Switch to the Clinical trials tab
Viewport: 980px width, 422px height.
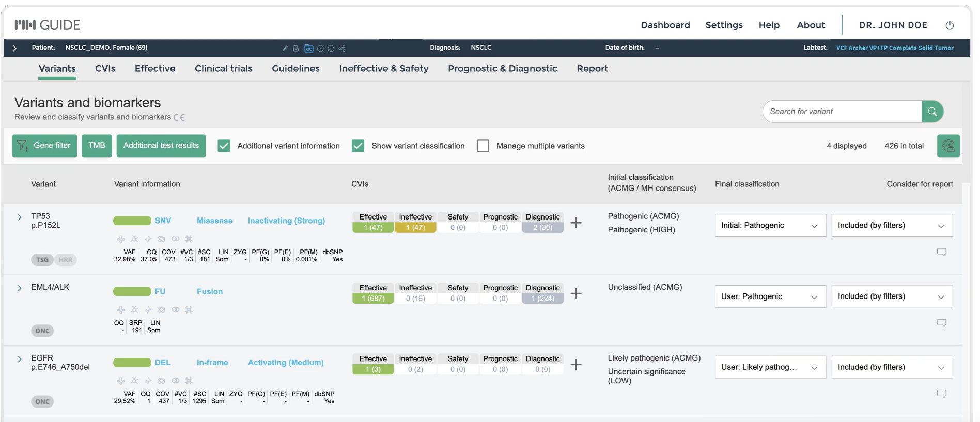click(223, 68)
